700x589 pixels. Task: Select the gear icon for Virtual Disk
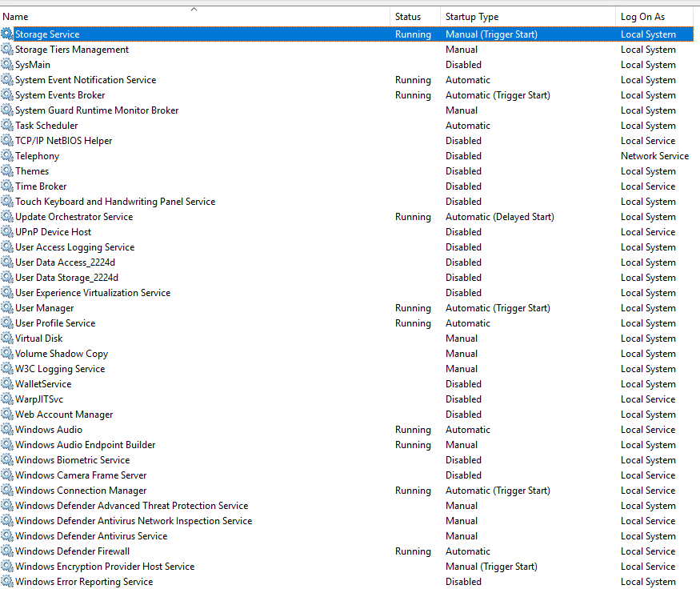coord(7,338)
